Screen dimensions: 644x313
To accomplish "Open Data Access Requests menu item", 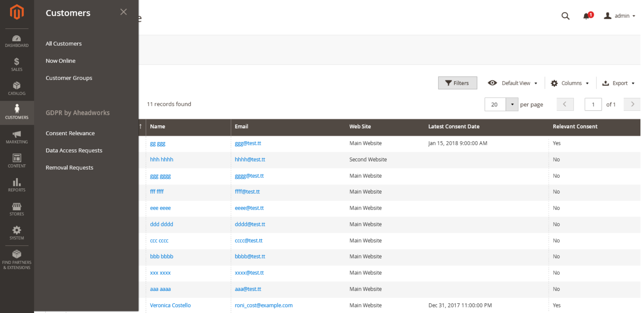I will 74,150.
